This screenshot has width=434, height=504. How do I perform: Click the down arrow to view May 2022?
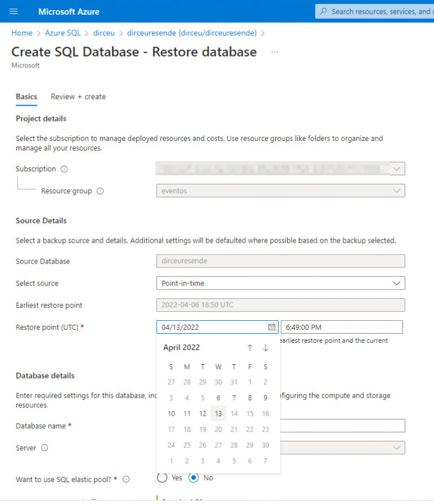tap(265, 348)
